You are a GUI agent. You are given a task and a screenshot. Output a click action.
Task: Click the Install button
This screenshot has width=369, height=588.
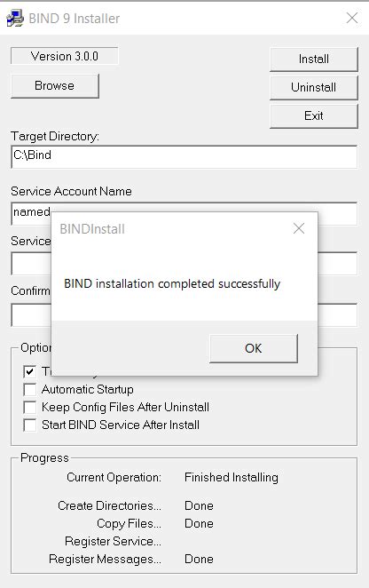pos(314,59)
